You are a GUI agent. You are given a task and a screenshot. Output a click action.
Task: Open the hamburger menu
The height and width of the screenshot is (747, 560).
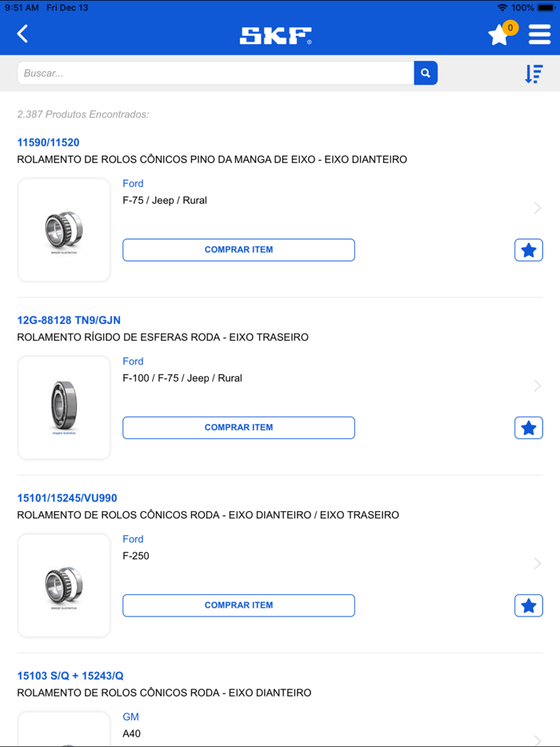coord(539,34)
